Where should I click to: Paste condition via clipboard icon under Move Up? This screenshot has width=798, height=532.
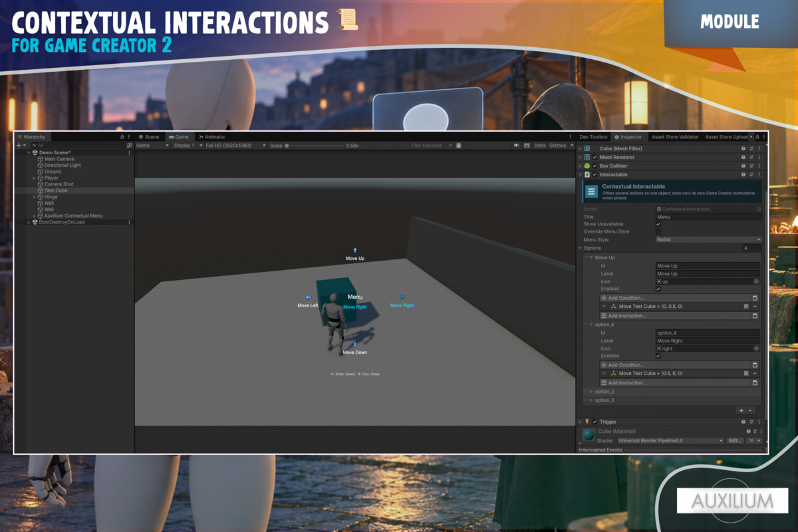(755, 298)
